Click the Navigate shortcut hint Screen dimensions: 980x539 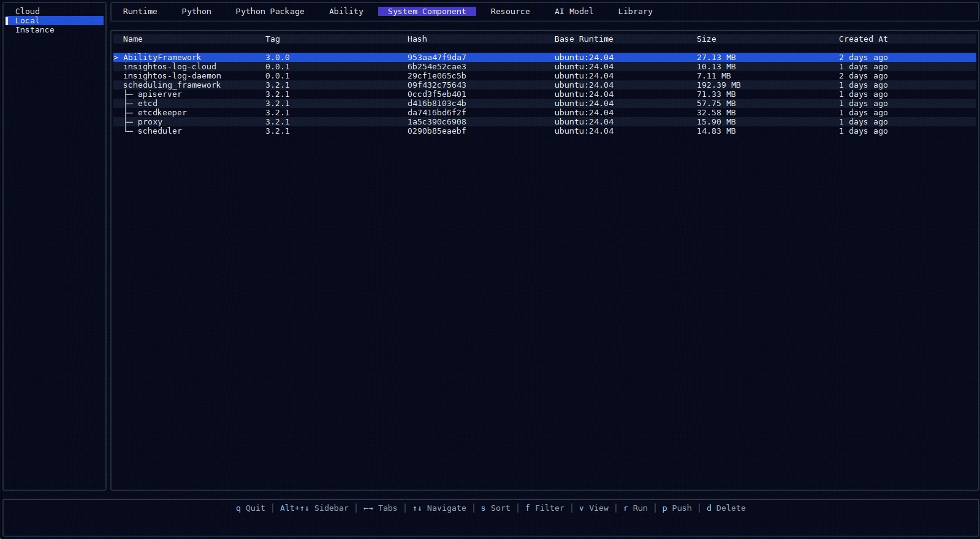click(439, 508)
